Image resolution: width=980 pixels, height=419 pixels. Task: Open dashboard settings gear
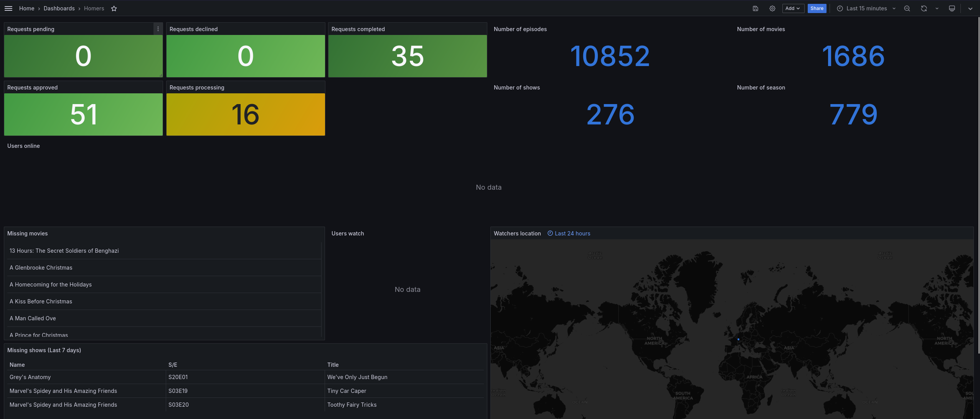click(772, 8)
